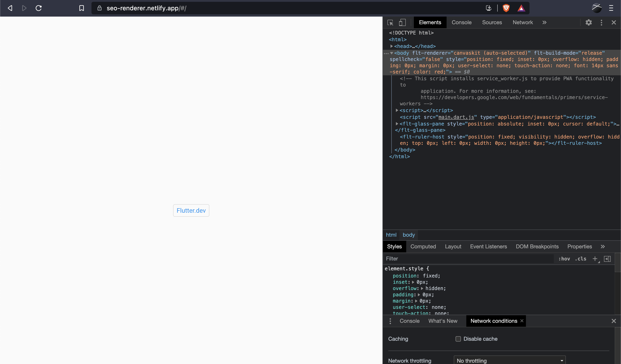Click the device toolbar toggle icon
Image resolution: width=621 pixels, height=364 pixels.
coord(402,22)
